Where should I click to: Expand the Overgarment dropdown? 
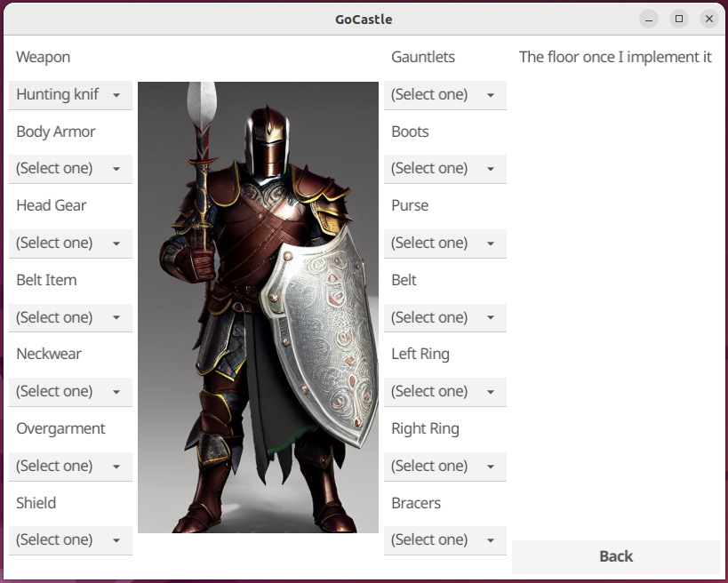(x=70, y=467)
